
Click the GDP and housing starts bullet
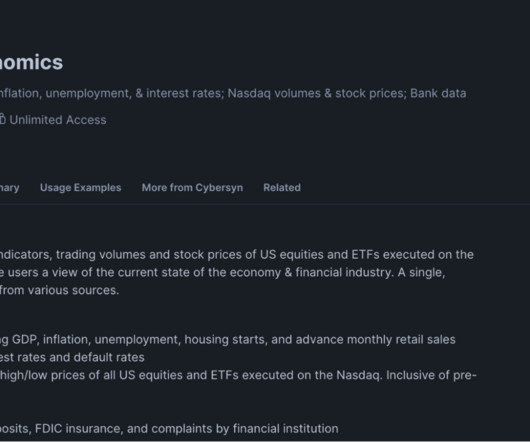[228, 340]
